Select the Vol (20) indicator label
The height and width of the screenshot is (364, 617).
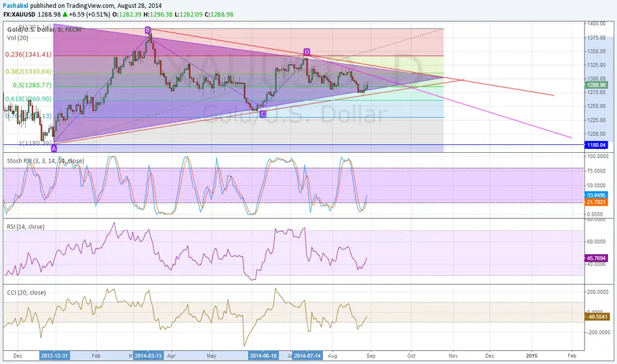[x=18, y=38]
